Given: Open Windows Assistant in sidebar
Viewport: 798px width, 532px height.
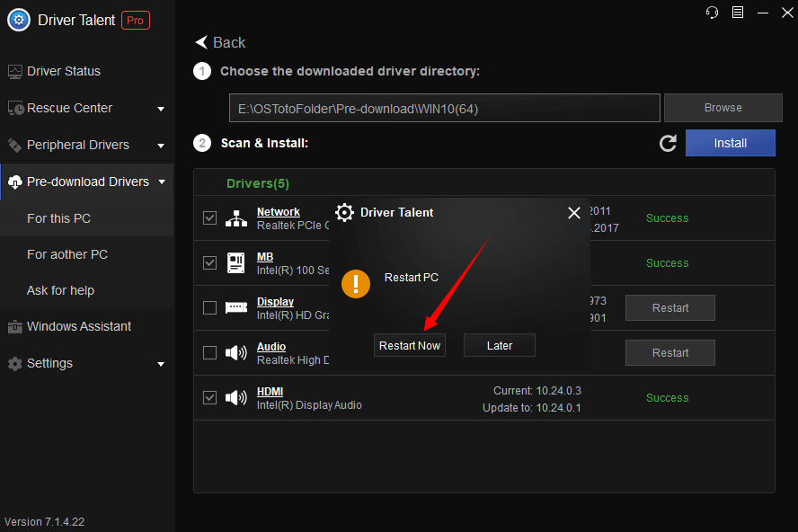Looking at the screenshot, I should [79, 326].
